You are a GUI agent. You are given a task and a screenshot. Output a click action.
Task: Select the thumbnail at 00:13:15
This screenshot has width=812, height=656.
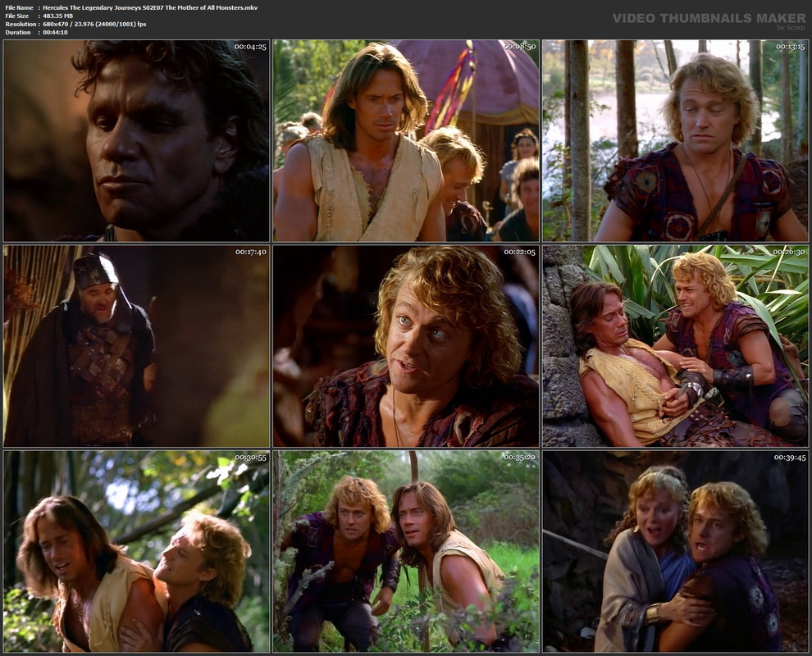[x=675, y=141]
